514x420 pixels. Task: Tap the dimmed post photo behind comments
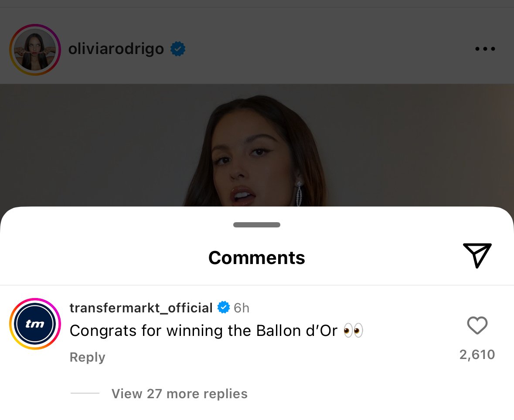click(257, 145)
